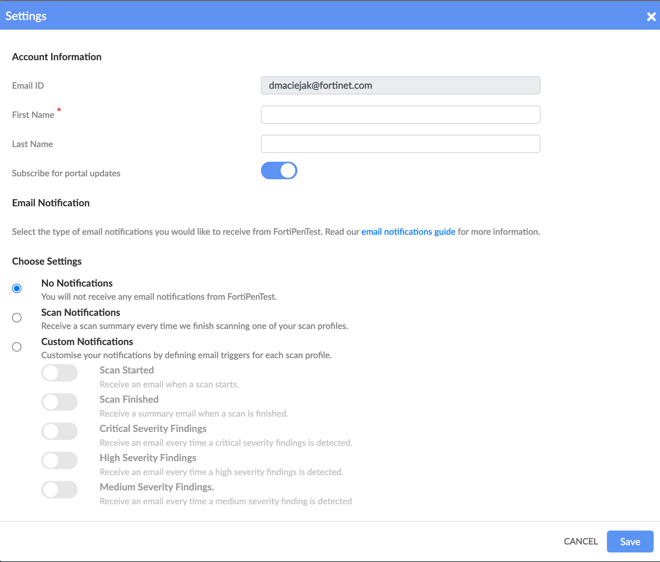The image size is (660, 562).
Task: Click the Settings title in header
Action: coord(29,16)
